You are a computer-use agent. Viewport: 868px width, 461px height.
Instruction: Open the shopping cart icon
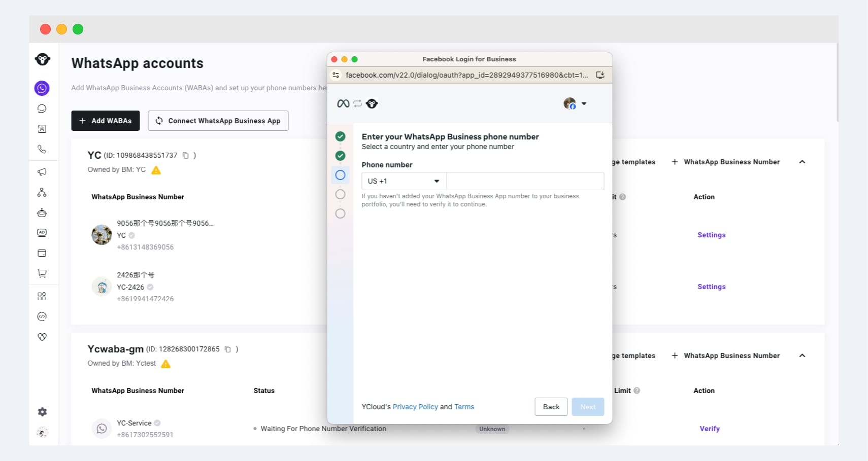[x=42, y=273]
